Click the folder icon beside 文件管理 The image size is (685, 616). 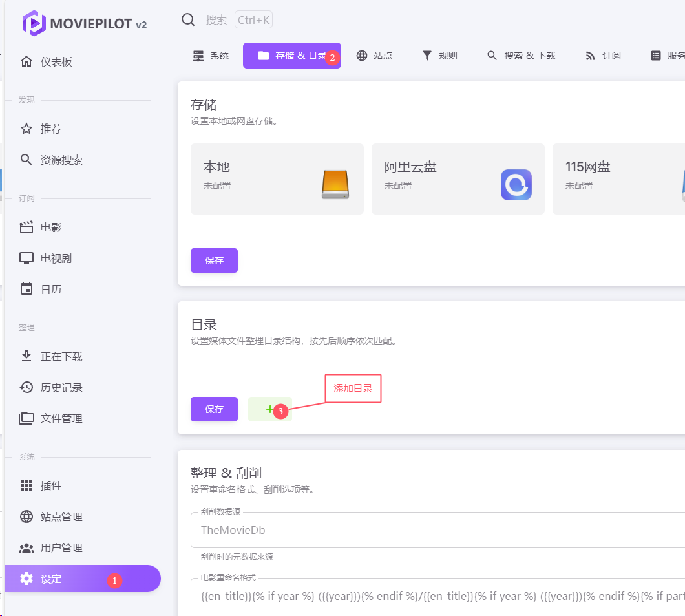26,418
